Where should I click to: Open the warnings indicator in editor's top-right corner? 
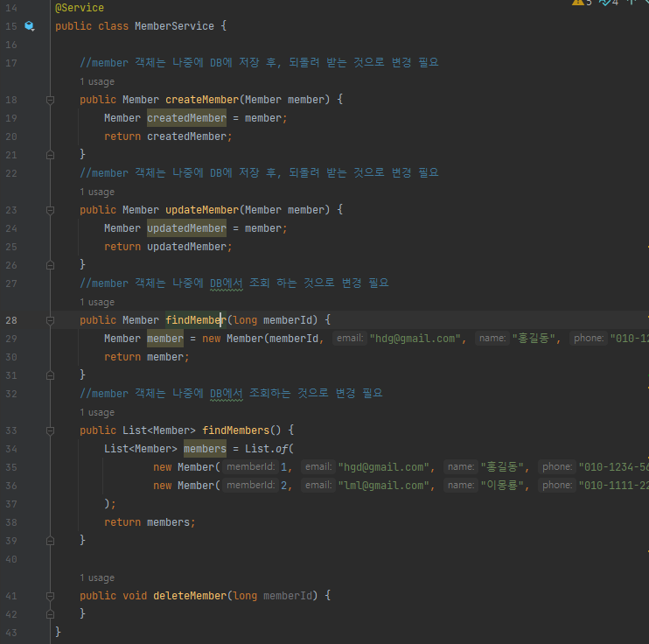click(x=582, y=3)
